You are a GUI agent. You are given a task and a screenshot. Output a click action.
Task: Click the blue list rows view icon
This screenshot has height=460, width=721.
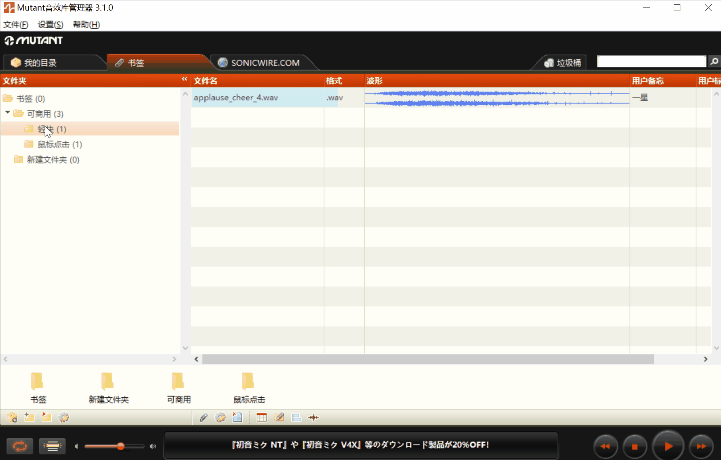(x=296, y=417)
